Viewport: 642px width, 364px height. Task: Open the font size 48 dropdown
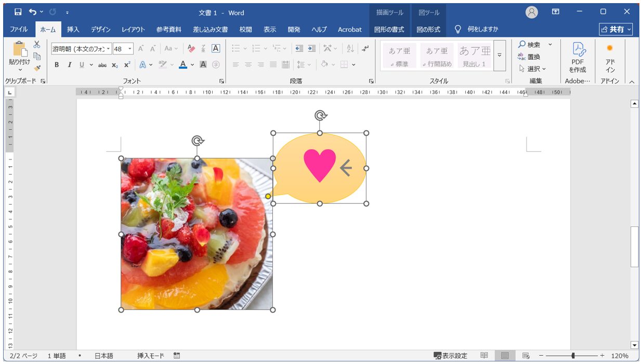130,49
